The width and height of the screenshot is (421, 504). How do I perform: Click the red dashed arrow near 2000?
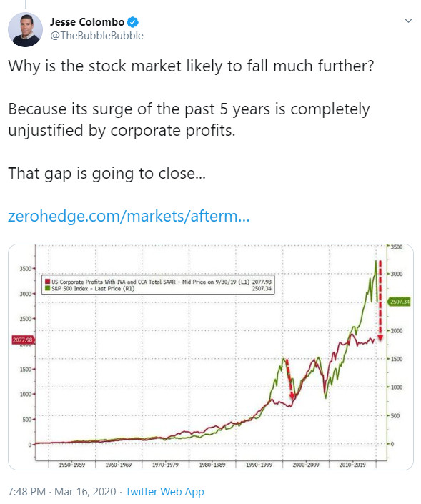pos(289,380)
